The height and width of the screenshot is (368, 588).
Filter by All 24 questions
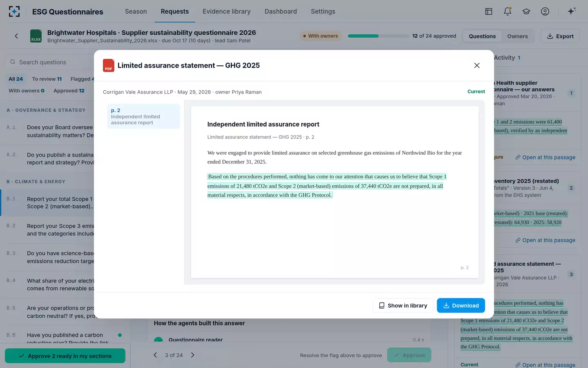16,79
